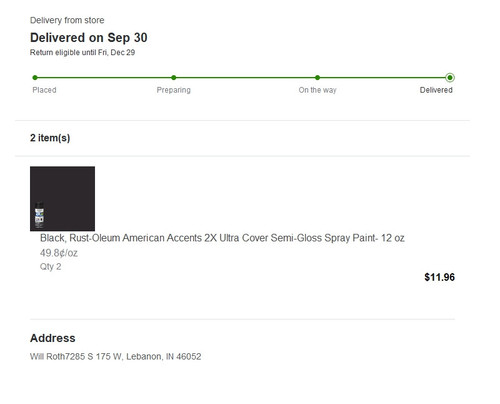The height and width of the screenshot is (404, 500).
Task: Click the Address section heading
Action: [x=53, y=338]
